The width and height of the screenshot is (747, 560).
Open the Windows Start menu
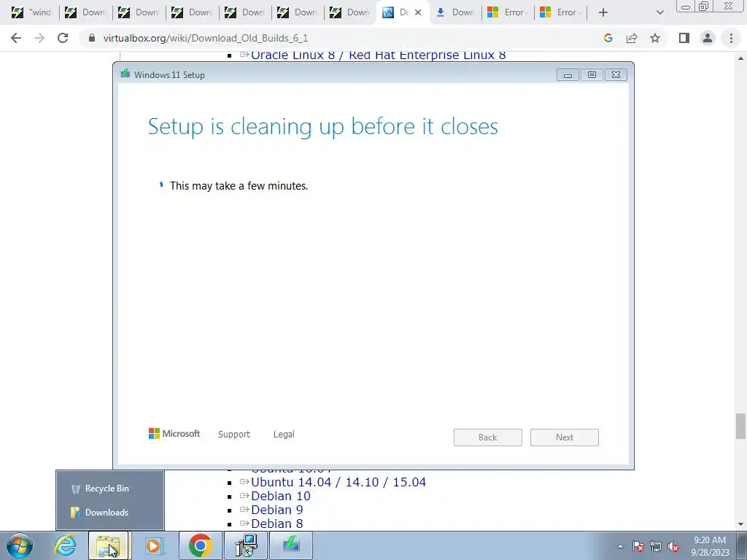20,545
